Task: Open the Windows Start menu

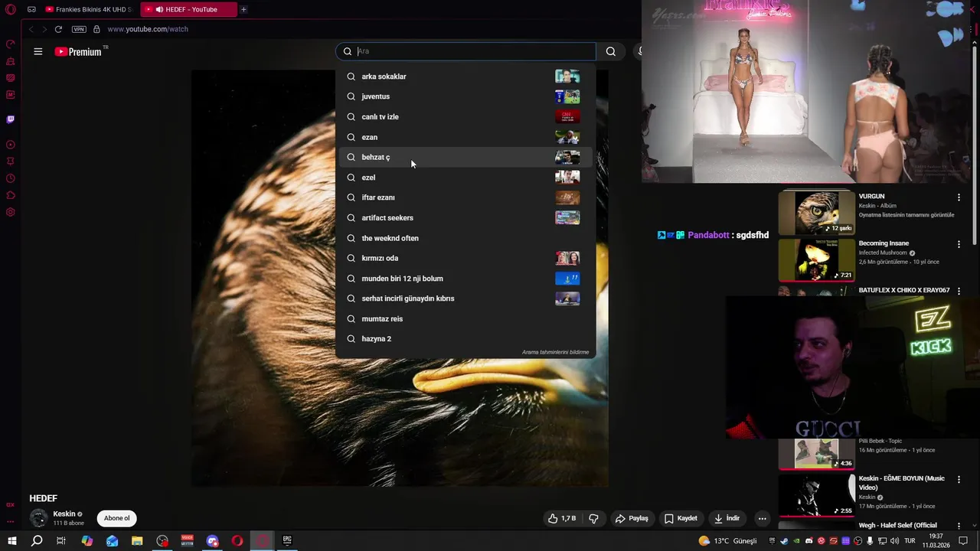Action: [x=11, y=541]
